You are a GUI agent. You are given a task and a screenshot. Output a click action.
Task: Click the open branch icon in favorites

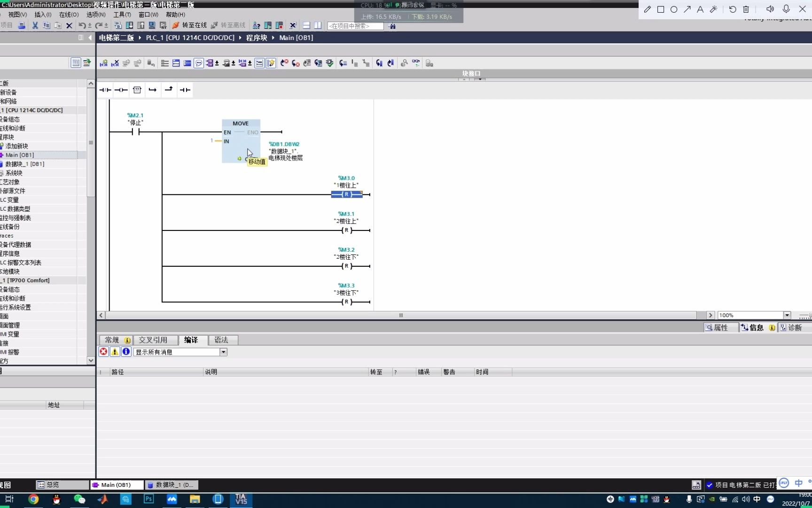coord(153,90)
